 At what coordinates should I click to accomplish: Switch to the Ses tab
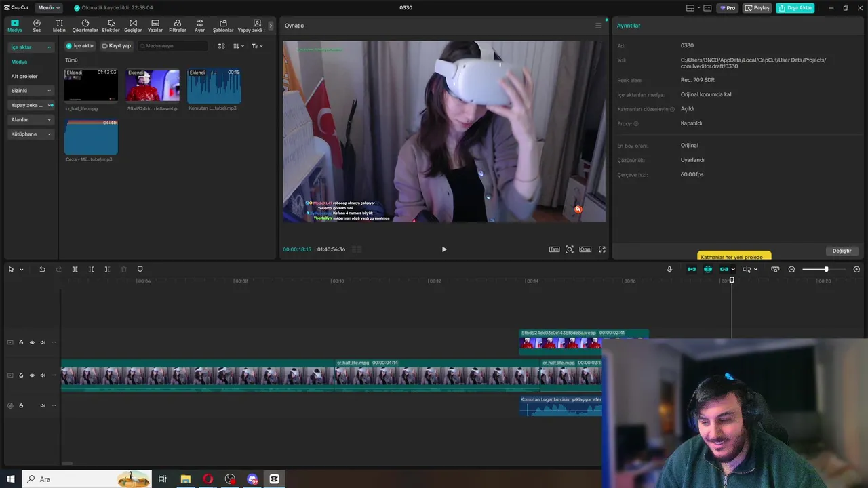click(37, 26)
